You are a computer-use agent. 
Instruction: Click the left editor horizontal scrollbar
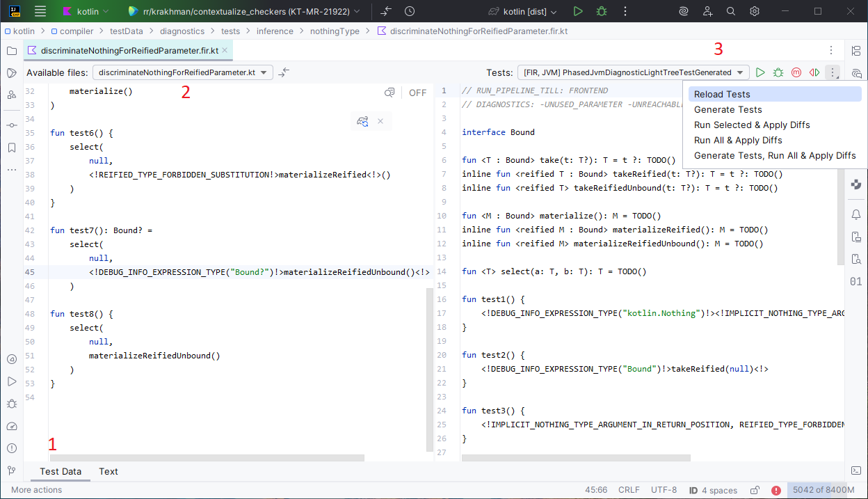coord(207,458)
